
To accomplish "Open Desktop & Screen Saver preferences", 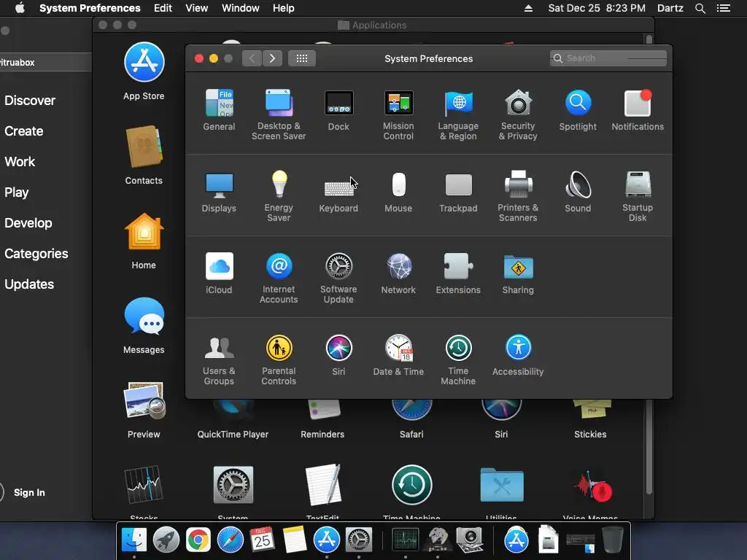I will click(279, 114).
